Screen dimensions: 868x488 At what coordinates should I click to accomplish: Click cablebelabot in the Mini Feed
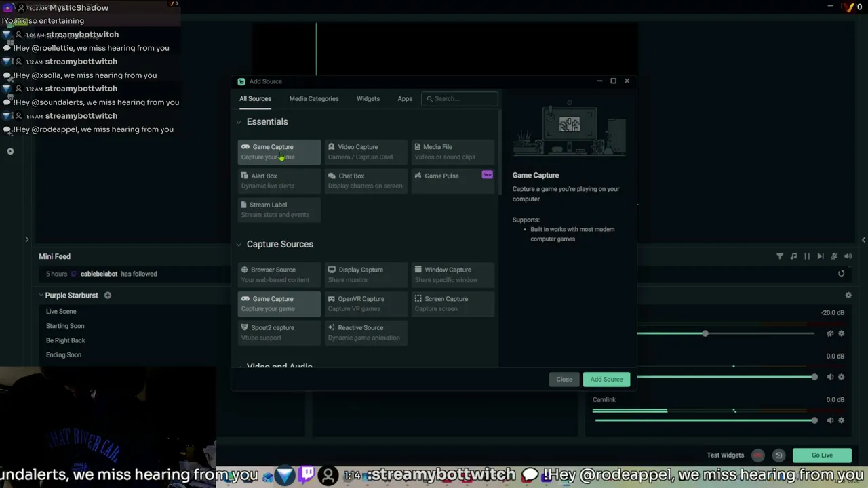point(99,274)
